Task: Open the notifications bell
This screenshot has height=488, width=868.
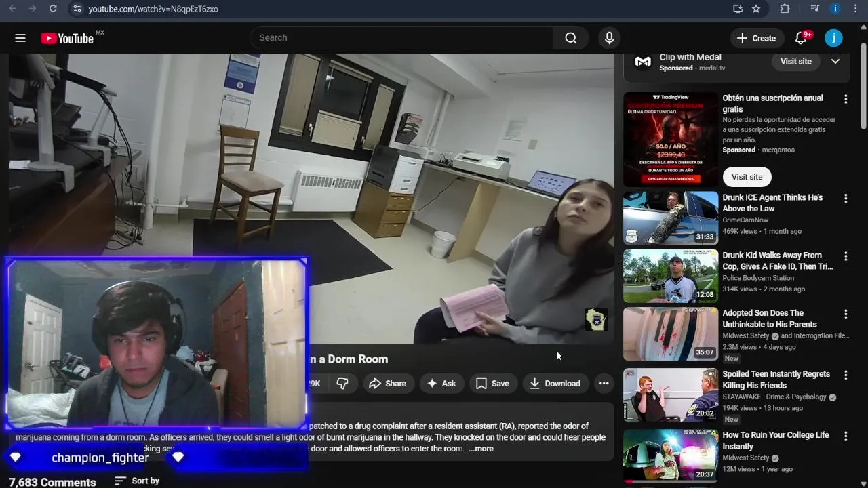Action: pyautogui.click(x=801, y=38)
